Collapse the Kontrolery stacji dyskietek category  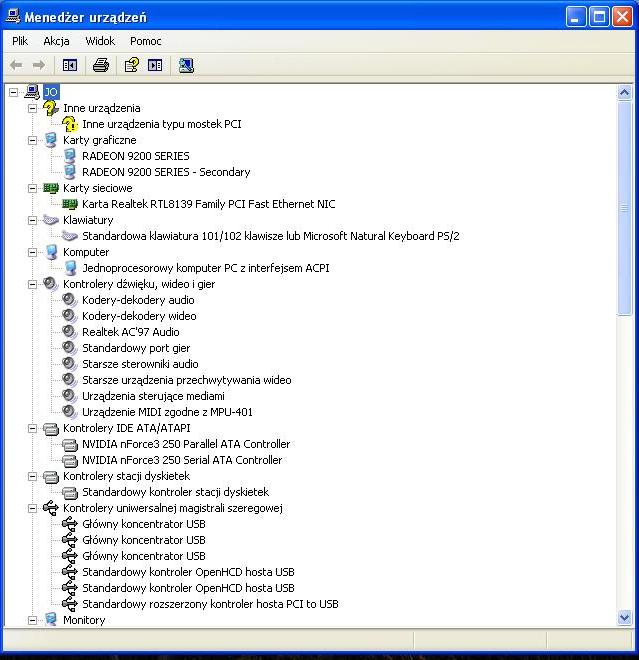[x=32, y=476]
